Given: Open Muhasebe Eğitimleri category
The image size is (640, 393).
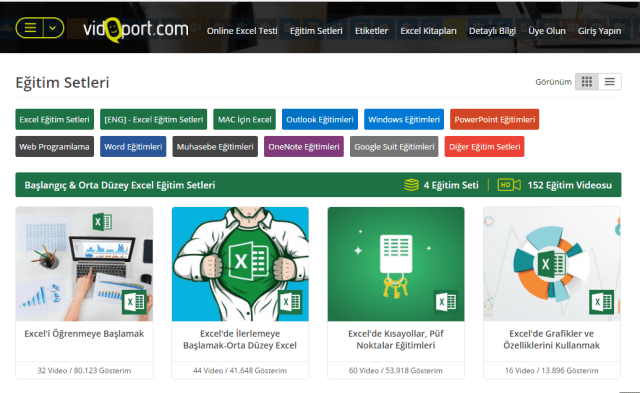Looking at the screenshot, I should tap(215, 147).
